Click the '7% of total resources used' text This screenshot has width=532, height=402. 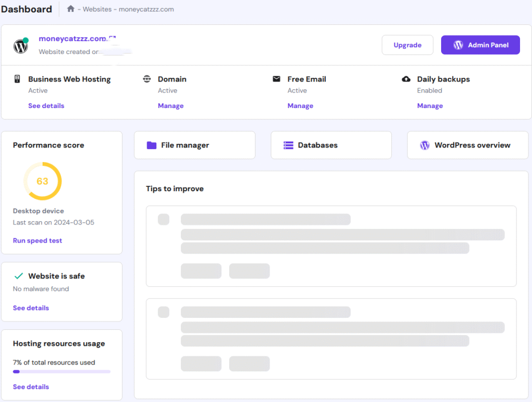[54, 363]
